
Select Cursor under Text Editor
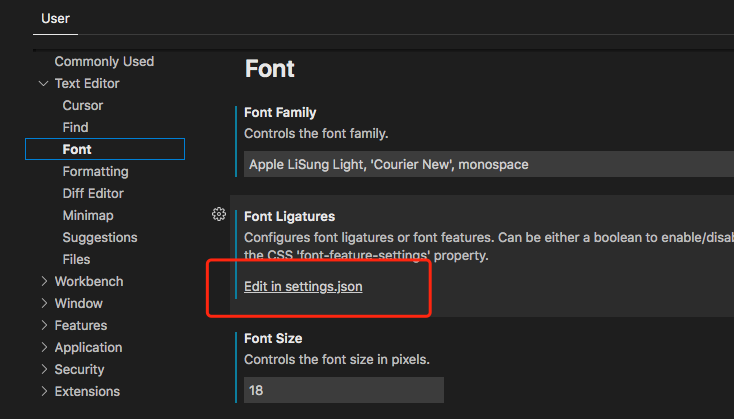coord(83,106)
